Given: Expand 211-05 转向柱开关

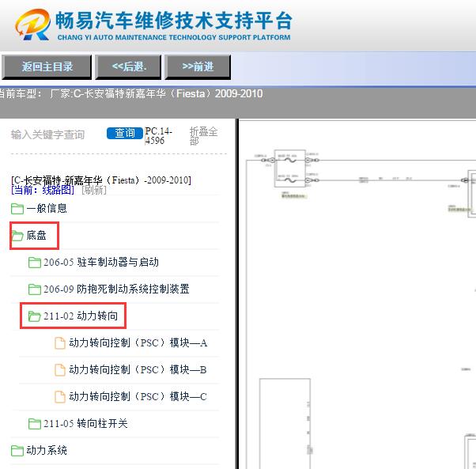Looking at the screenshot, I should [x=85, y=423].
